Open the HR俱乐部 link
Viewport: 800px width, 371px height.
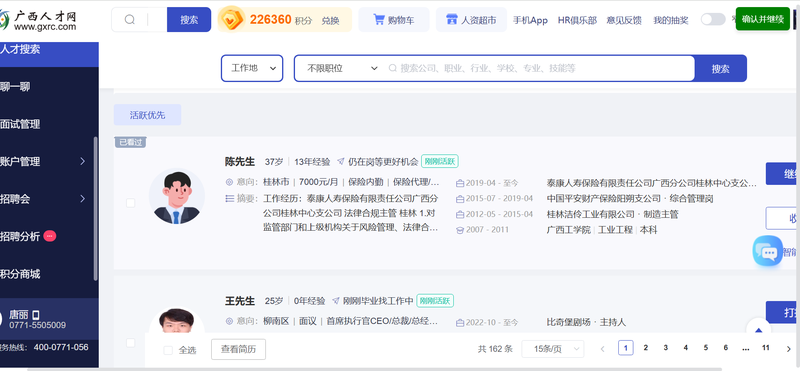(x=577, y=20)
